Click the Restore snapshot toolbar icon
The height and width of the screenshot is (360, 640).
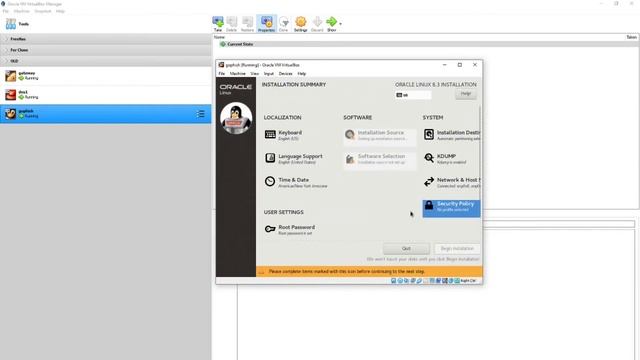247,24
